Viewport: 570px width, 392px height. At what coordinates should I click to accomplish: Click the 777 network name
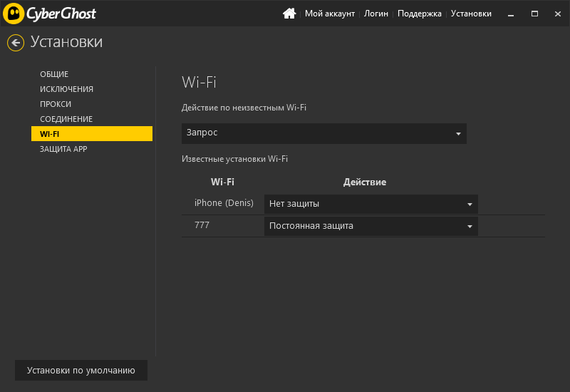tap(202, 225)
